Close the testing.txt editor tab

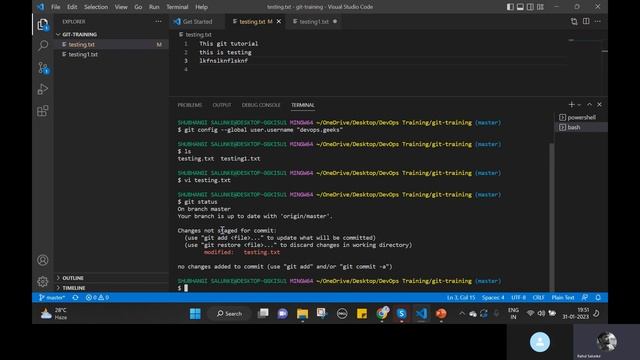[x=279, y=22]
